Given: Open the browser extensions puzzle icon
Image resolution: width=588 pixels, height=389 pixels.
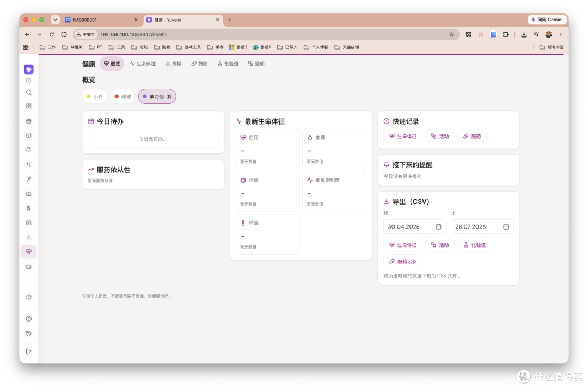Looking at the screenshot, I should [505, 34].
